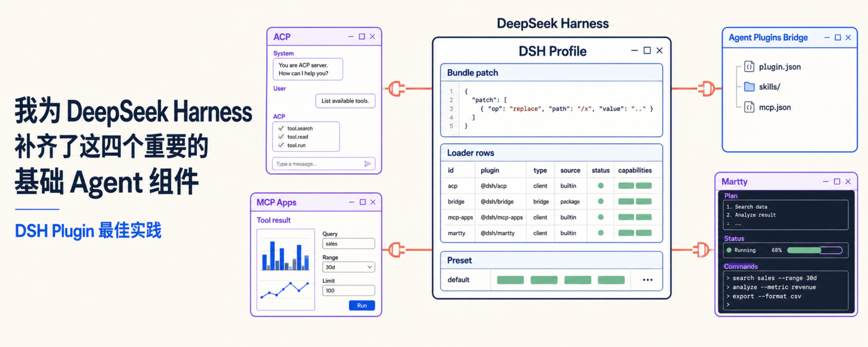
Task: Click the Query field containing sales
Action: [349, 244]
